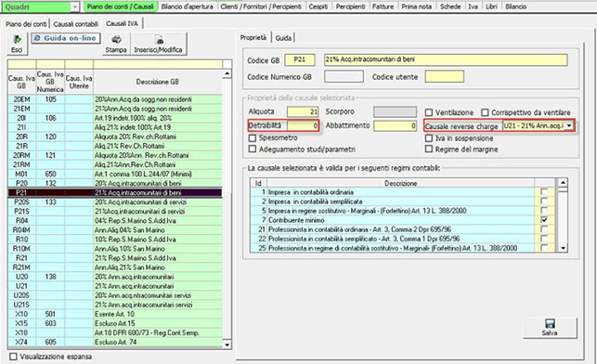Click the Inserisci/Modifica icon button
The image size is (597, 364).
159,44
